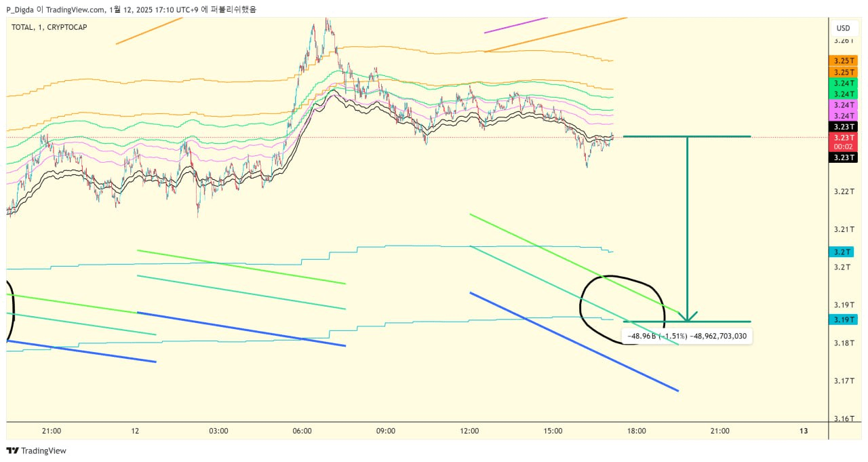The width and height of the screenshot is (868, 462).
Task: Click the 03:00 time axis label
Action: pyautogui.click(x=218, y=431)
